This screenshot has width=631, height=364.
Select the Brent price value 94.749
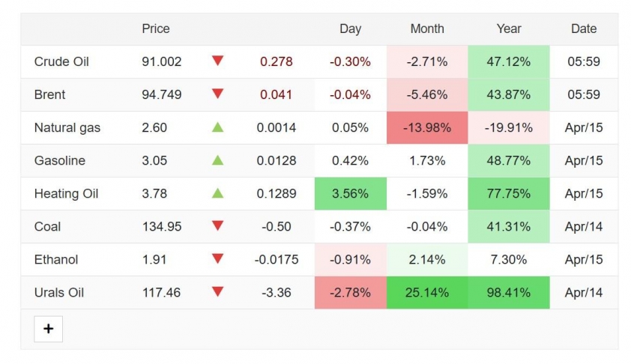click(x=162, y=95)
